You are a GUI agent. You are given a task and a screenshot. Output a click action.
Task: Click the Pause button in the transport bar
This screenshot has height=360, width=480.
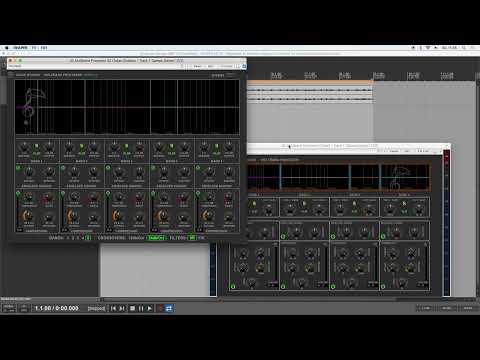click(x=141, y=308)
